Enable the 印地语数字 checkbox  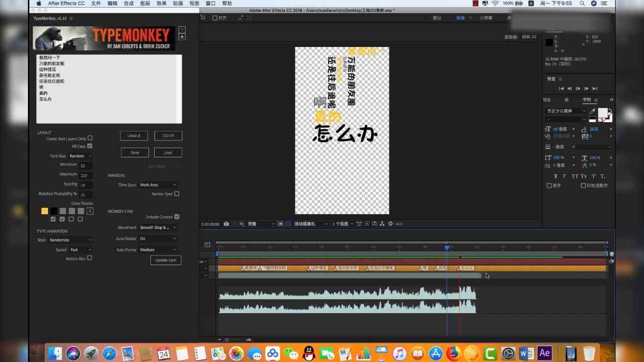pos(583,185)
